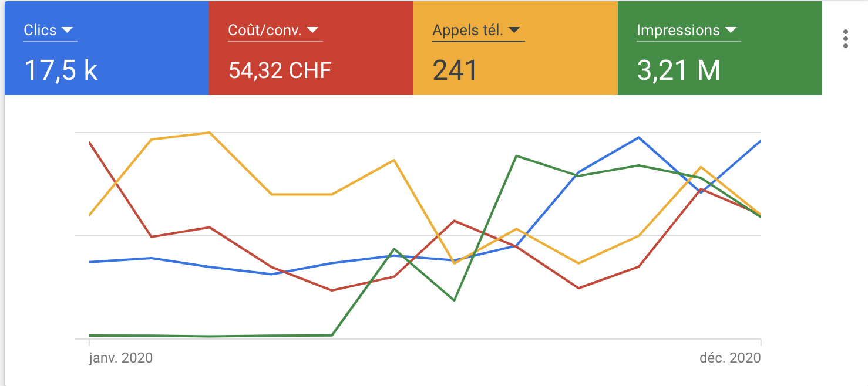Click the déc. 2020 axis label
The image size is (868, 386).
point(730,358)
